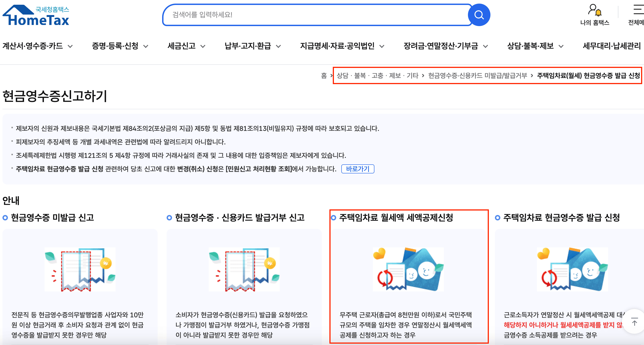Expand 증명·등록·신청 dropdown menu

[x=120, y=46]
